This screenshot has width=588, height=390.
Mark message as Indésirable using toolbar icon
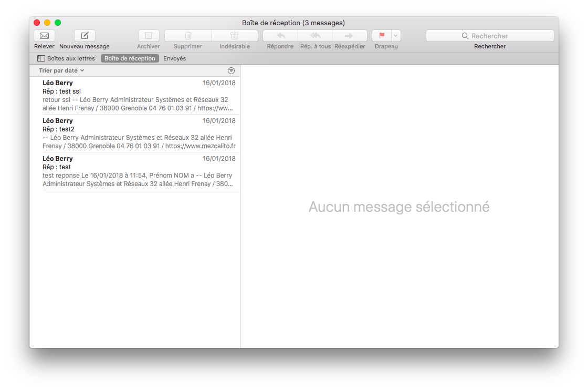(x=234, y=36)
